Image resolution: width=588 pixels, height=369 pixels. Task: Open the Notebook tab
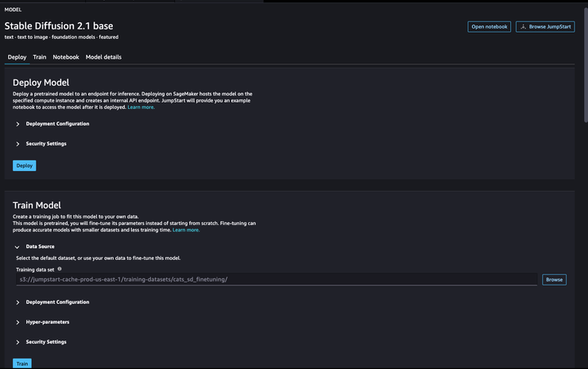tap(66, 57)
